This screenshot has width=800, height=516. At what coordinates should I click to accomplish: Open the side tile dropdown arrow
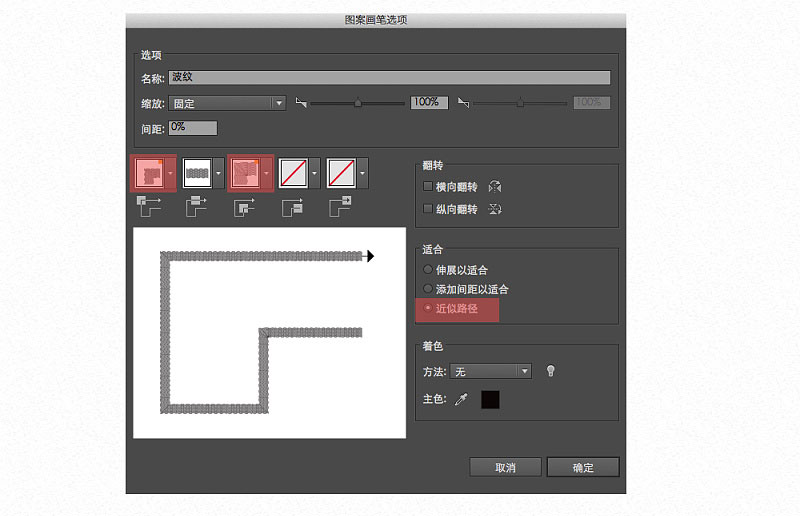(218, 173)
